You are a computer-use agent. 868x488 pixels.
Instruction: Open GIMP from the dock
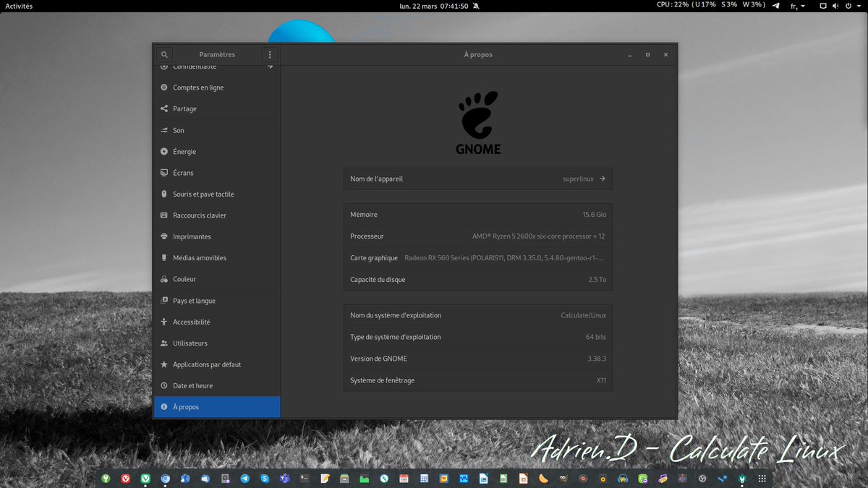click(x=563, y=479)
